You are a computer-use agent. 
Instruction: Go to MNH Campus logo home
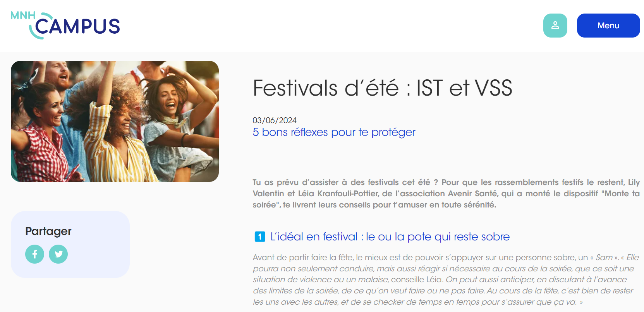pos(65,26)
